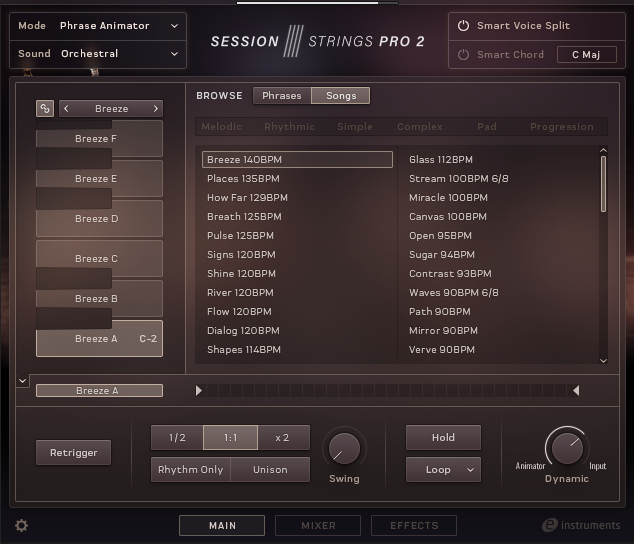Viewport: 634px width, 544px height.
Task: Click the e-instruments logo
Action: point(581,525)
